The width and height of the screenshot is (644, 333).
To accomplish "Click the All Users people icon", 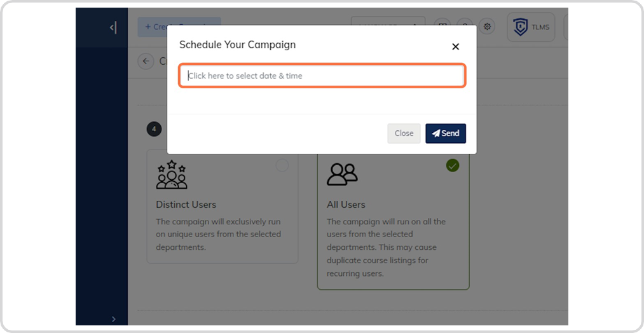I will (x=342, y=175).
